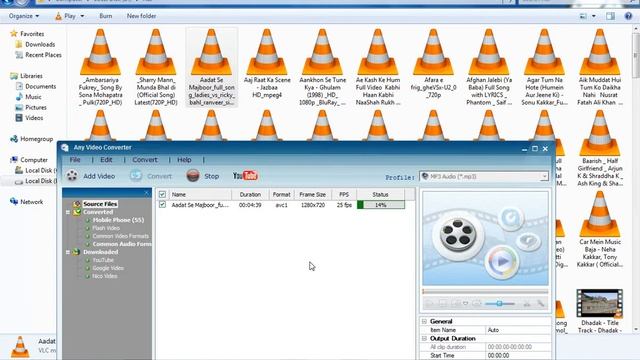Select YouTube under Downloaded
640x360 pixels.
[103, 260]
